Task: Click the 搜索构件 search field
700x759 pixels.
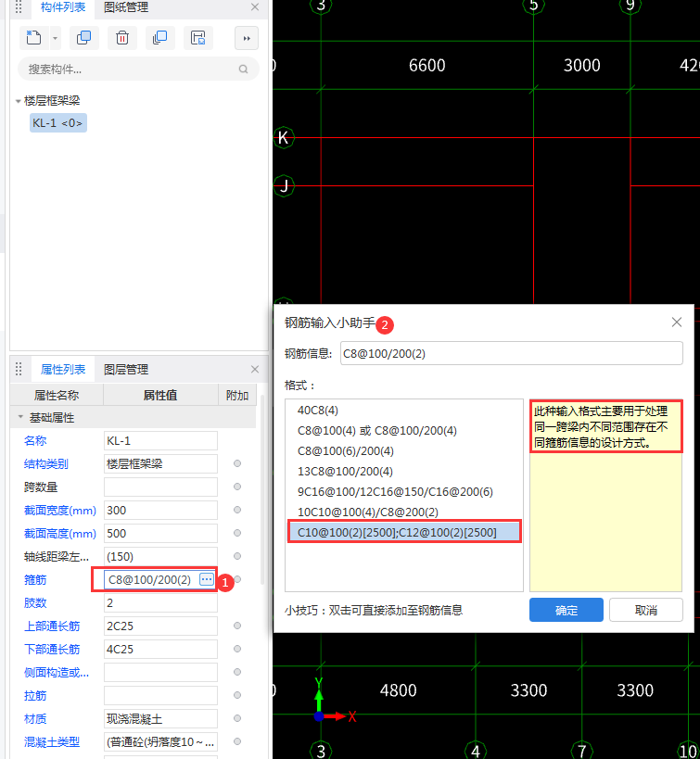Action: 138,70
